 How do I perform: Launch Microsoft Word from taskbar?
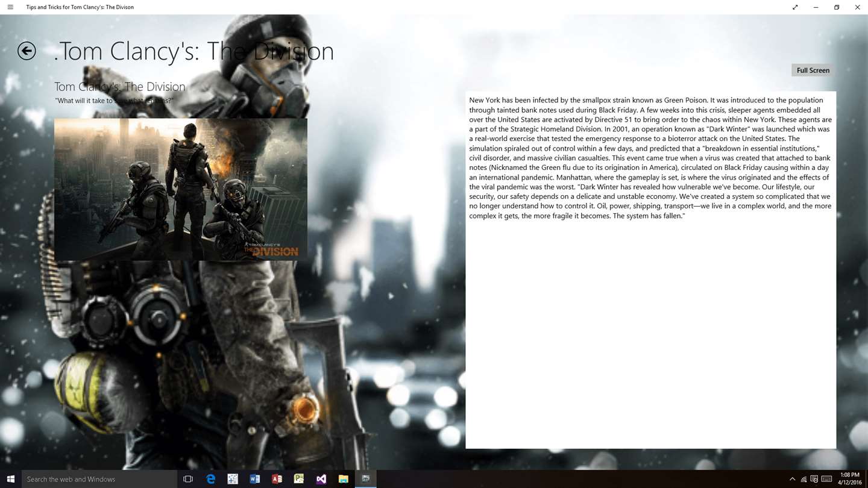tap(255, 479)
